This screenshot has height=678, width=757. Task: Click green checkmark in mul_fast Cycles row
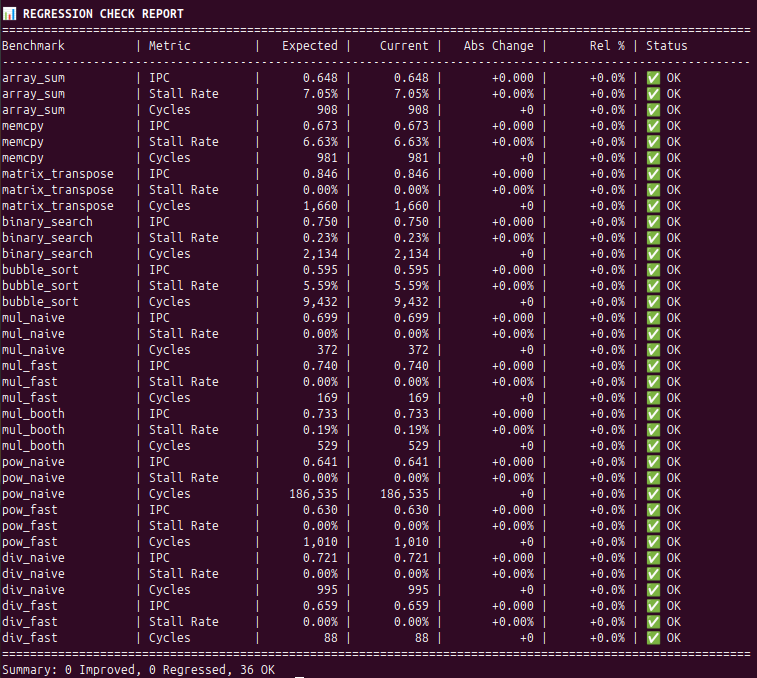(653, 398)
